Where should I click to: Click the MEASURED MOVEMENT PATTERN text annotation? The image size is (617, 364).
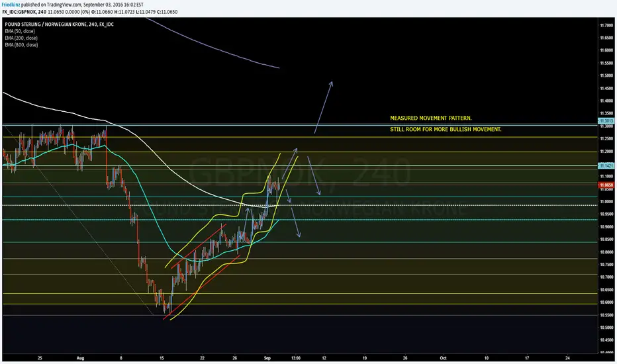pos(430,118)
